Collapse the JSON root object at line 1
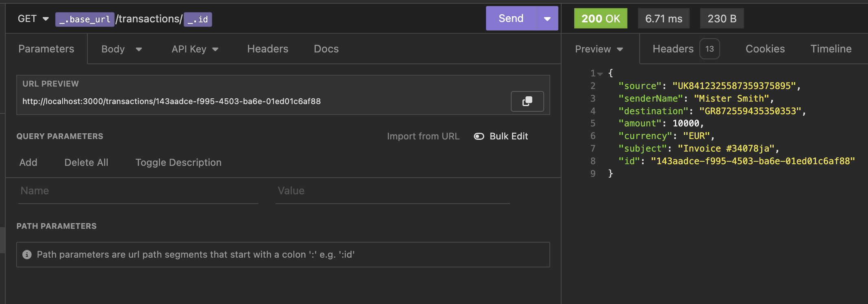868x304 pixels. click(x=600, y=74)
